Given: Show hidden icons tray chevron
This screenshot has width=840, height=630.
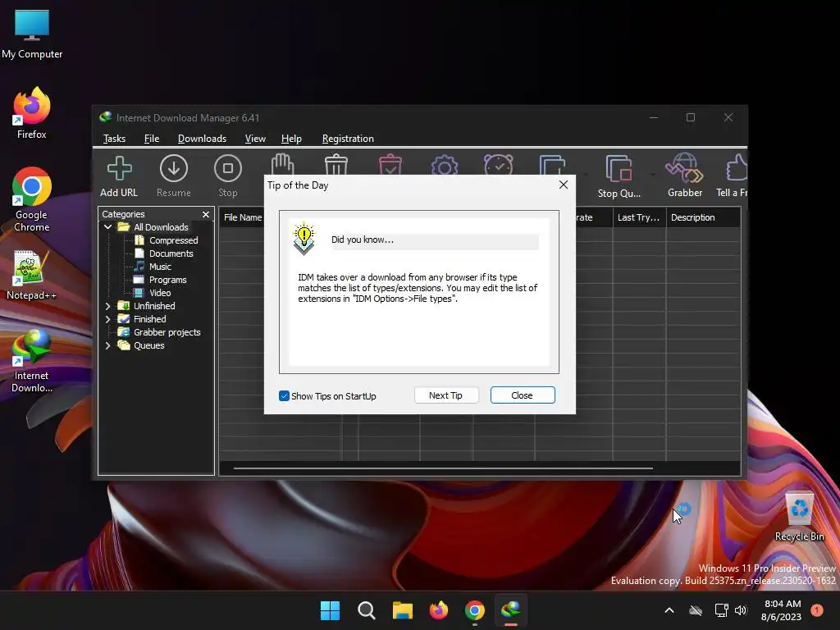Looking at the screenshot, I should pyautogui.click(x=669, y=610).
